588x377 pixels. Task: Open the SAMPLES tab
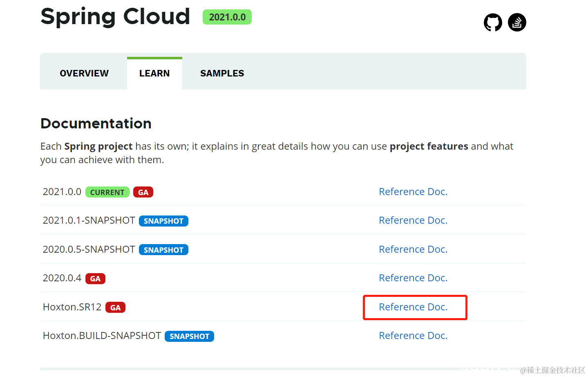coord(222,73)
